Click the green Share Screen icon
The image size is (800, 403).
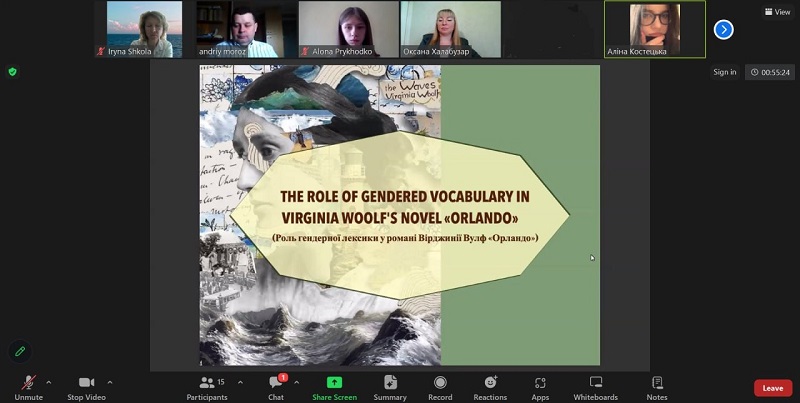[x=335, y=382]
